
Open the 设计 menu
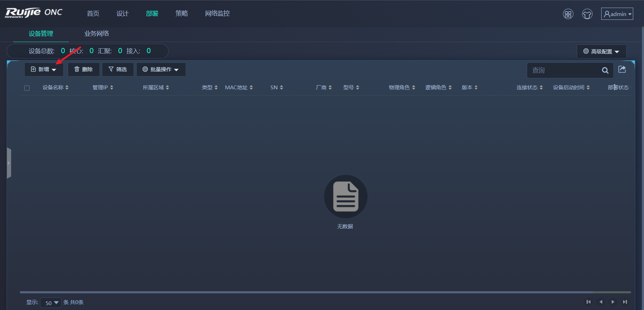(x=123, y=13)
